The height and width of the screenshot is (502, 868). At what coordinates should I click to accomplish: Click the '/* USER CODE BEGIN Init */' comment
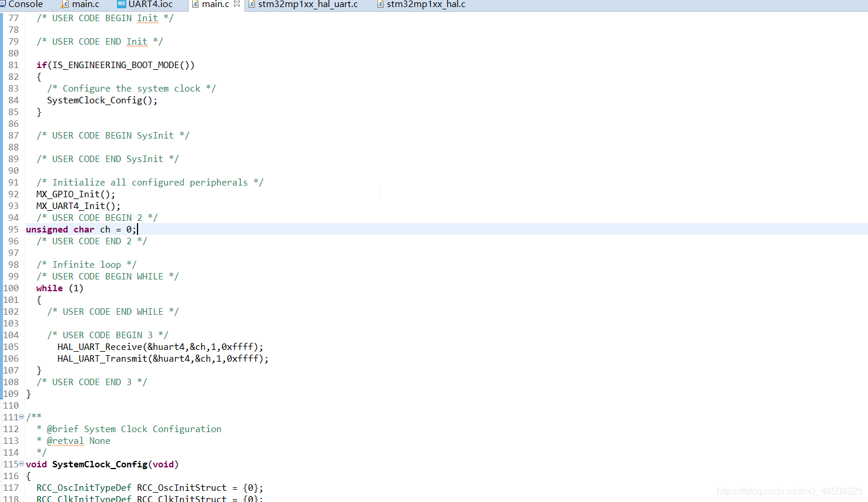pos(105,18)
